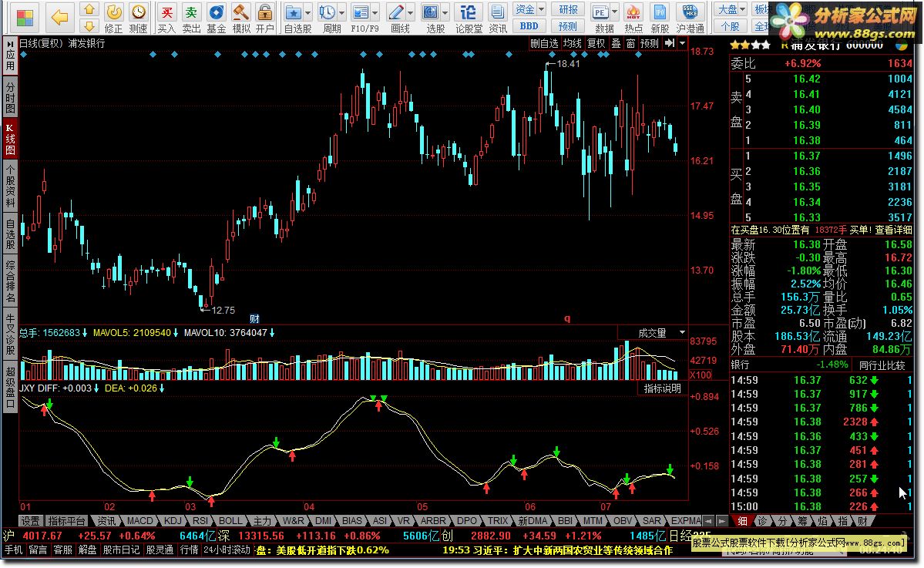Image resolution: width=924 pixels, height=568 pixels.
Task: Toggle 均线 moving average display
Action: pyautogui.click(x=572, y=43)
